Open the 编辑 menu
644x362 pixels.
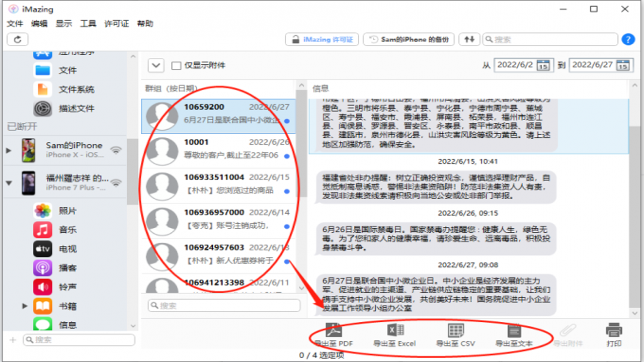pos(39,24)
